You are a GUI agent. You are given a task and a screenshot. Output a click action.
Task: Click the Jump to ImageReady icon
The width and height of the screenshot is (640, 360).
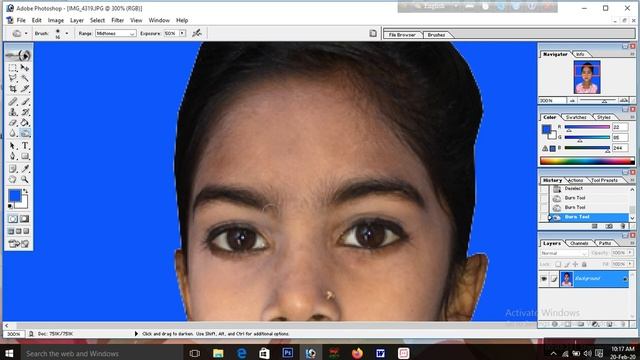click(x=18, y=244)
